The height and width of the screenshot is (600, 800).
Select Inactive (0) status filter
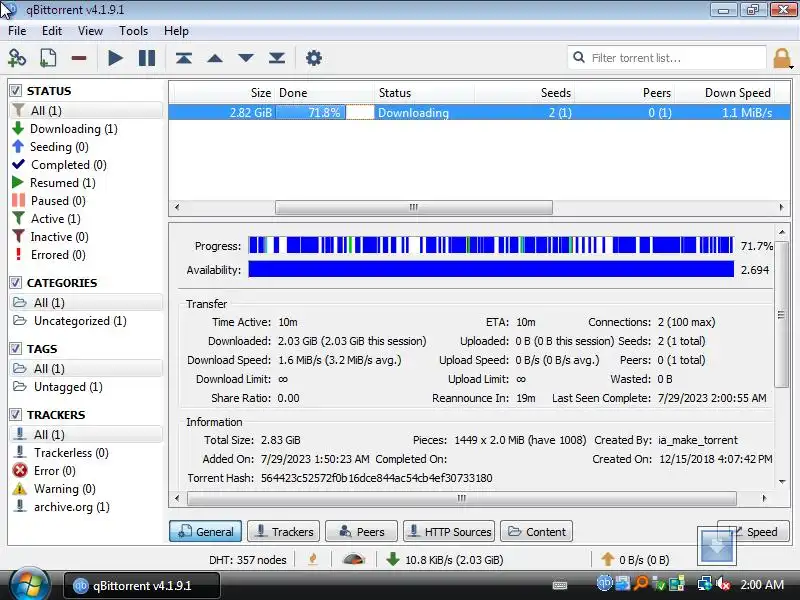[59, 237]
